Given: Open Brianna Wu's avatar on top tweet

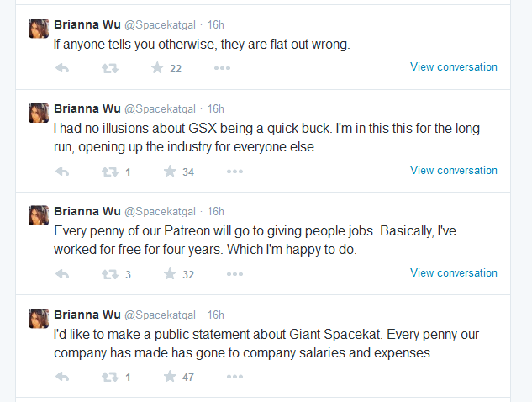Looking at the screenshot, I should (x=39, y=29).
